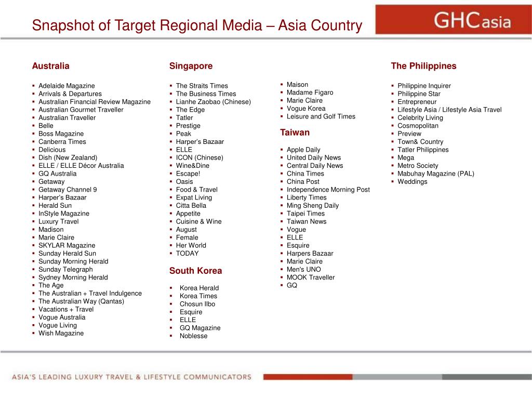
Task: Select 'Boss Magazine' entry
Action: pos(61,134)
